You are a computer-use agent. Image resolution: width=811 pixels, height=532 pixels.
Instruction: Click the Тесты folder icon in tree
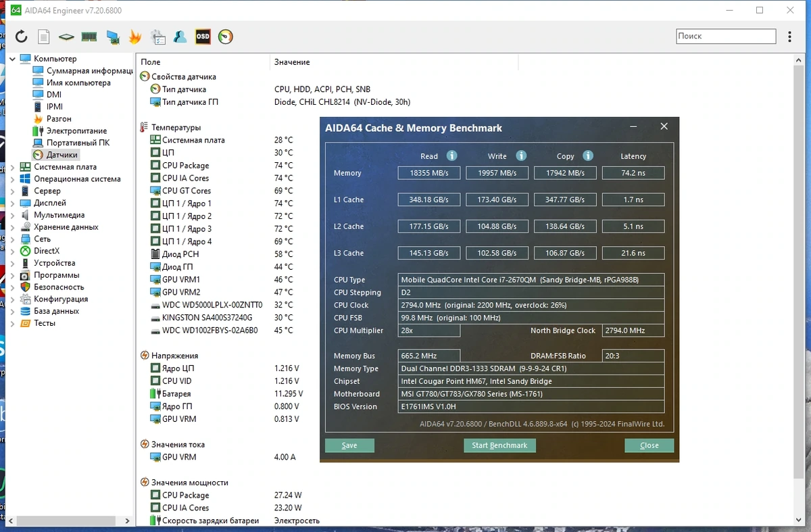point(25,323)
